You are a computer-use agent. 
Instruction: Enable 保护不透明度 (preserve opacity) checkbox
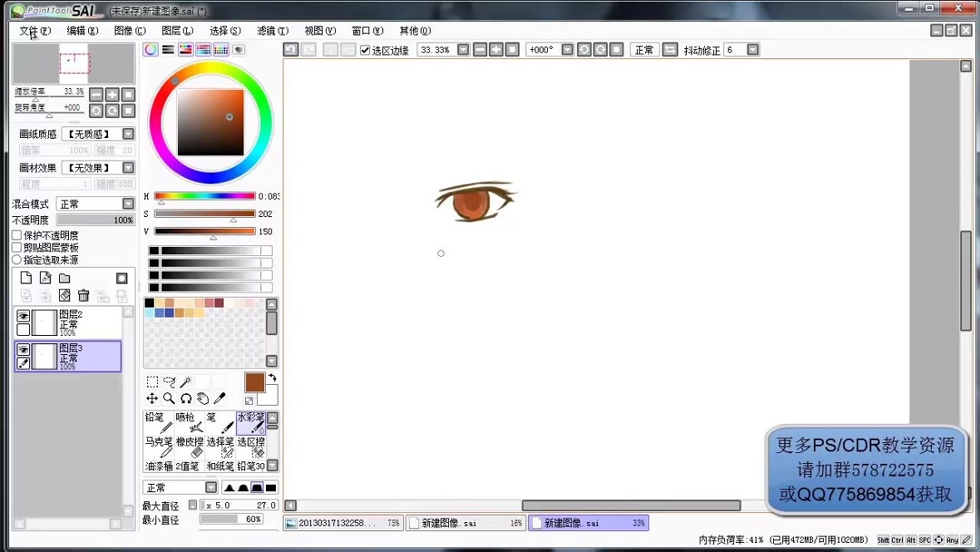(16, 235)
